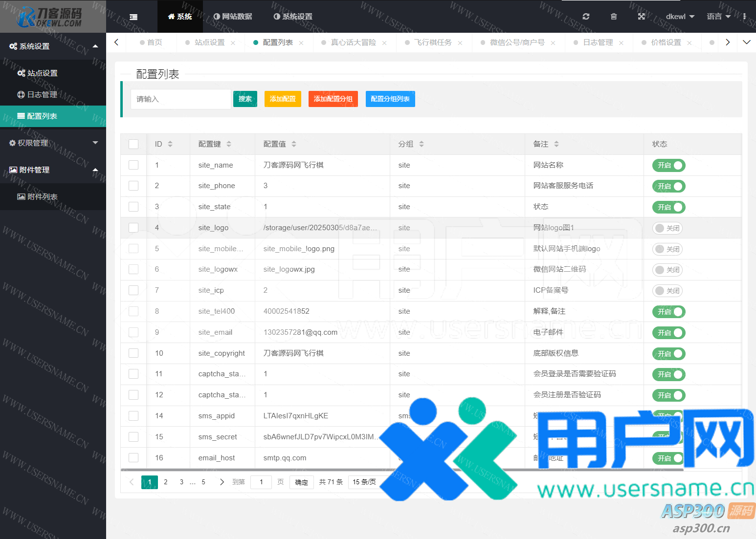Check the box for site_name row

pyautogui.click(x=133, y=165)
